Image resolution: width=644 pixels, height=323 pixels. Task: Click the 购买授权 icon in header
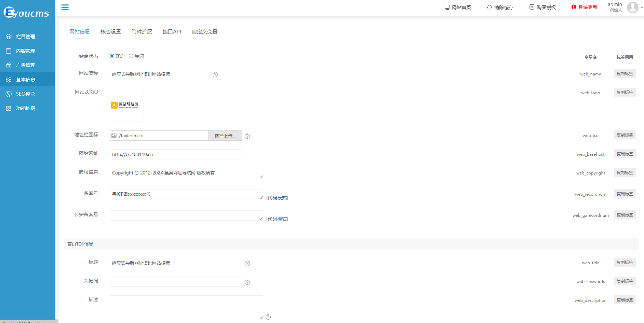(x=532, y=7)
